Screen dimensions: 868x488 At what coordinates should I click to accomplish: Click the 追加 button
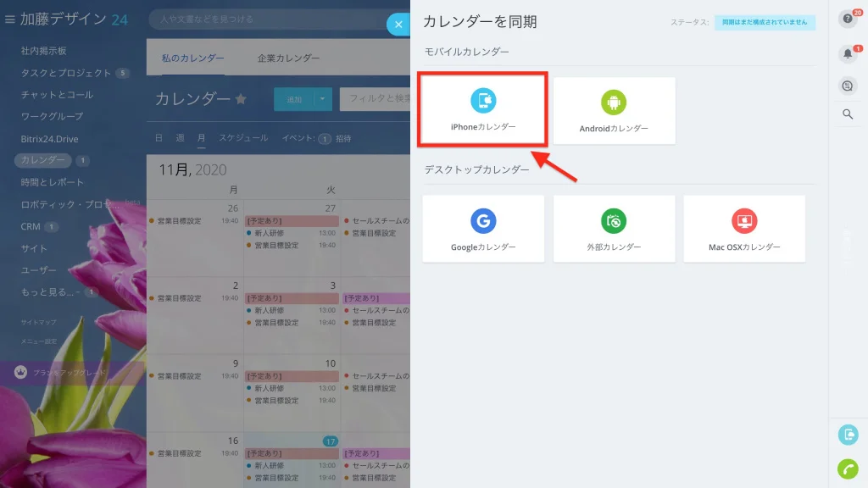point(294,100)
